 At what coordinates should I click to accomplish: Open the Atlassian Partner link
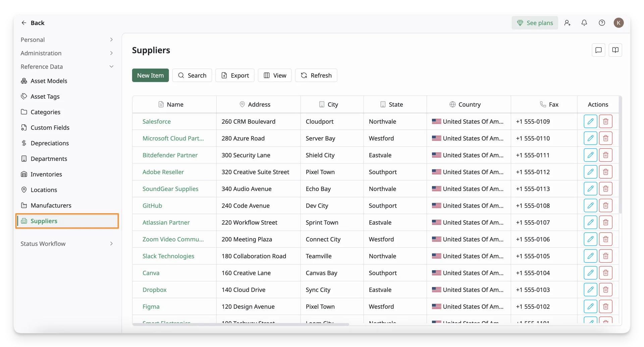click(x=166, y=222)
